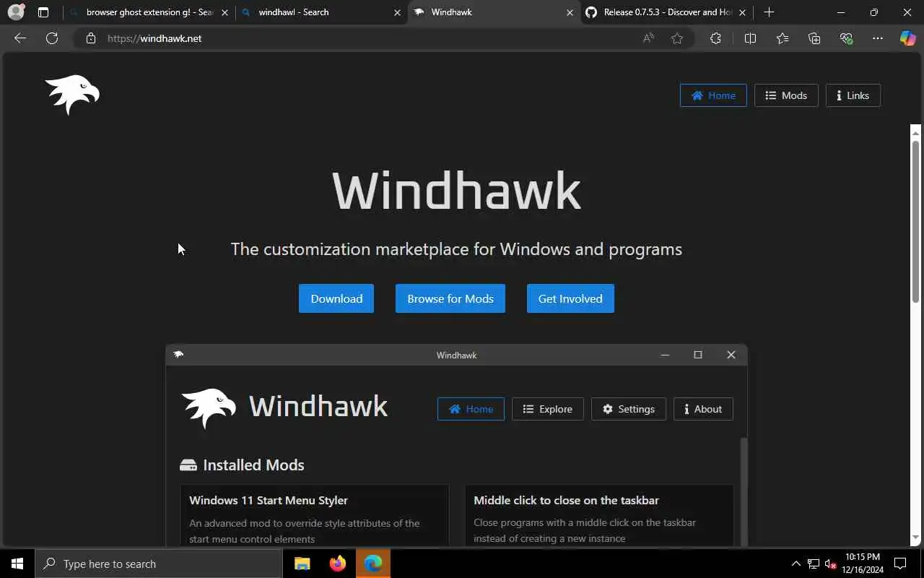This screenshot has width=924, height=578.
Task: Click the page vertical scrollbar thumb
Action: tap(915, 220)
